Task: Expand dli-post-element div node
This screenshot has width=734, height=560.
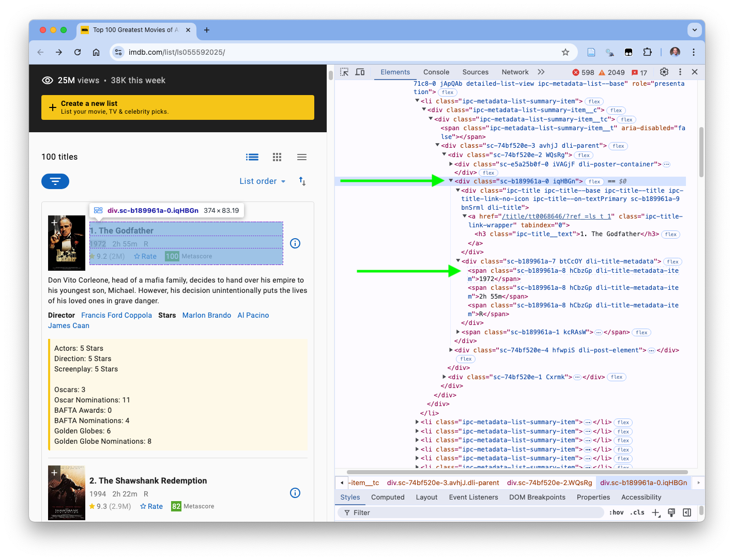Action: click(451, 350)
